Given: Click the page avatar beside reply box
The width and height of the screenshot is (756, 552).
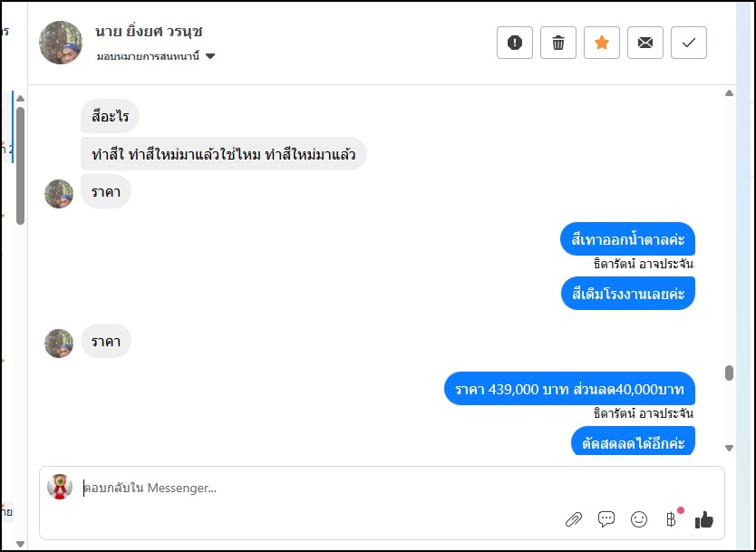Looking at the screenshot, I should coord(60,487).
